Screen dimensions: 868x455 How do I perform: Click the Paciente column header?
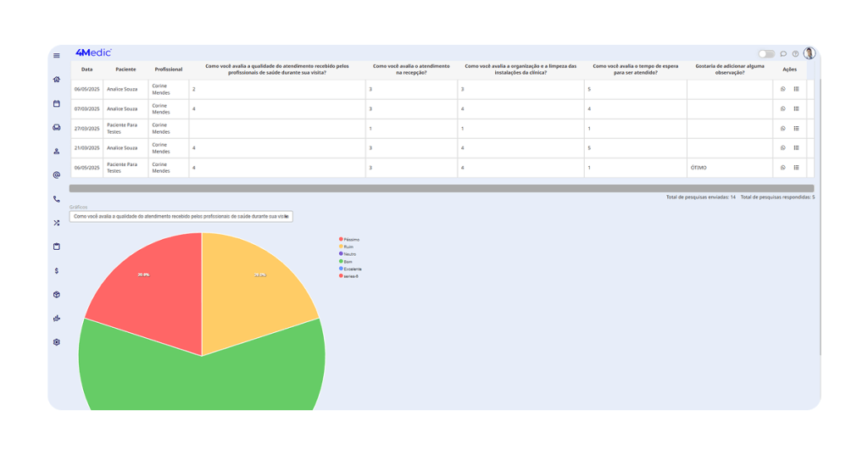[125, 69]
